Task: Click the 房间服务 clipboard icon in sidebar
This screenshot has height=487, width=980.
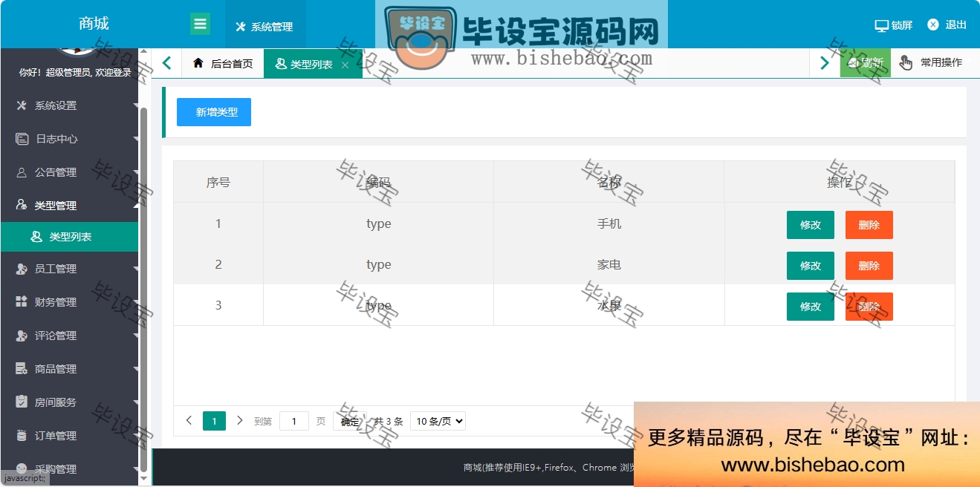Action: 22,402
